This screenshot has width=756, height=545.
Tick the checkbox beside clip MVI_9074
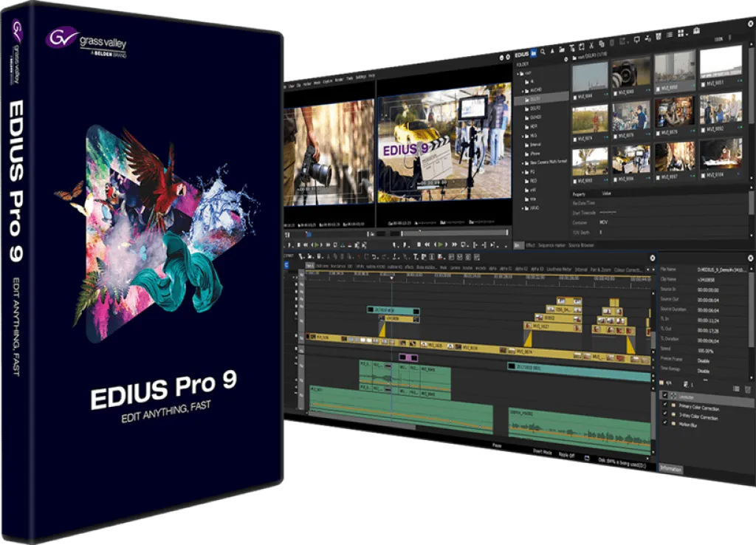576,138
